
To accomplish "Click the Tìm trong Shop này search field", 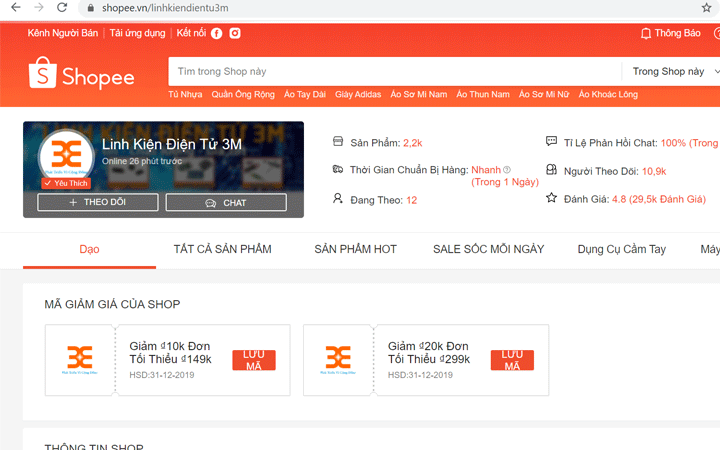I will click(x=395, y=71).
